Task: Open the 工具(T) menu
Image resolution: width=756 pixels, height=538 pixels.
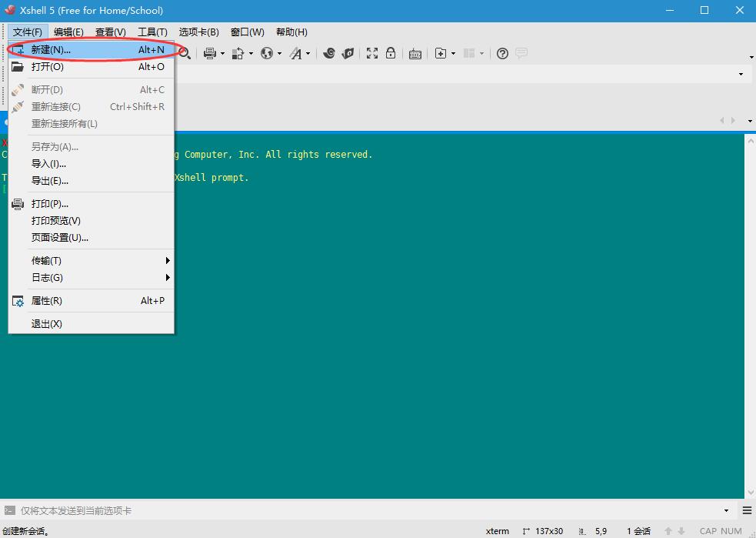Action: tap(152, 32)
